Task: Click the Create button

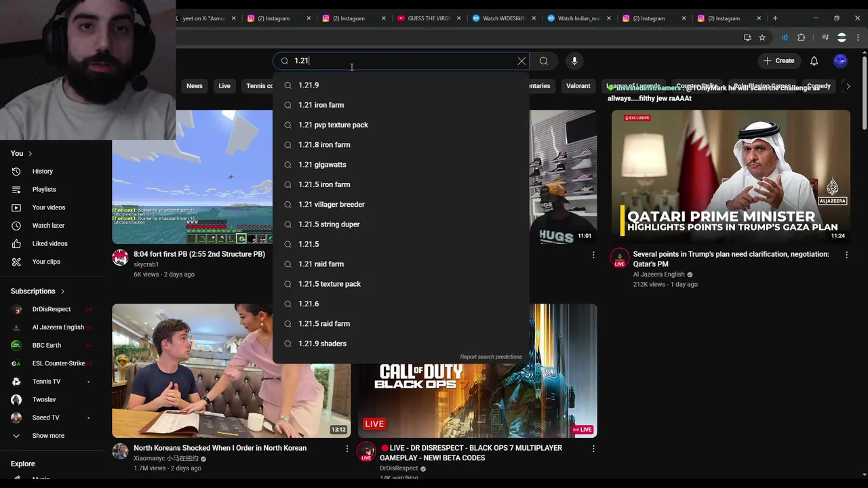Action: point(778,61)
